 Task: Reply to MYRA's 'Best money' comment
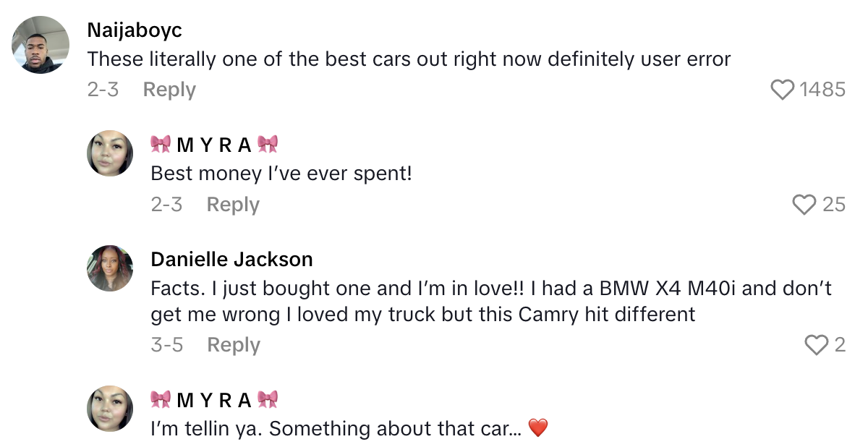click(233, 205)
